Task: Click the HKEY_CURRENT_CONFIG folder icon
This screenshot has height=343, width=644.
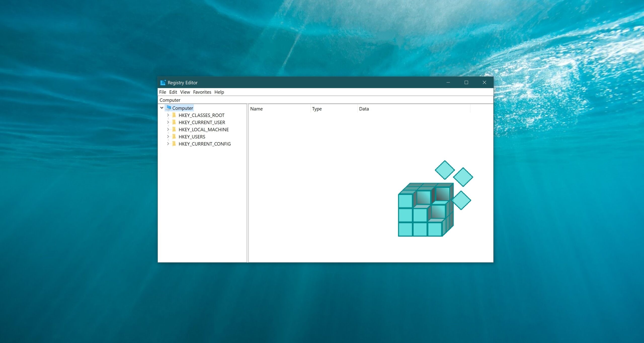Action: 174,144
